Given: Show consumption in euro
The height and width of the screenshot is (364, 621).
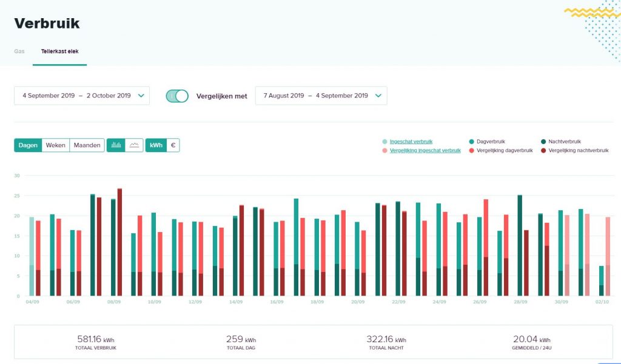Looking at the screenshot, I should click(173, 145).
